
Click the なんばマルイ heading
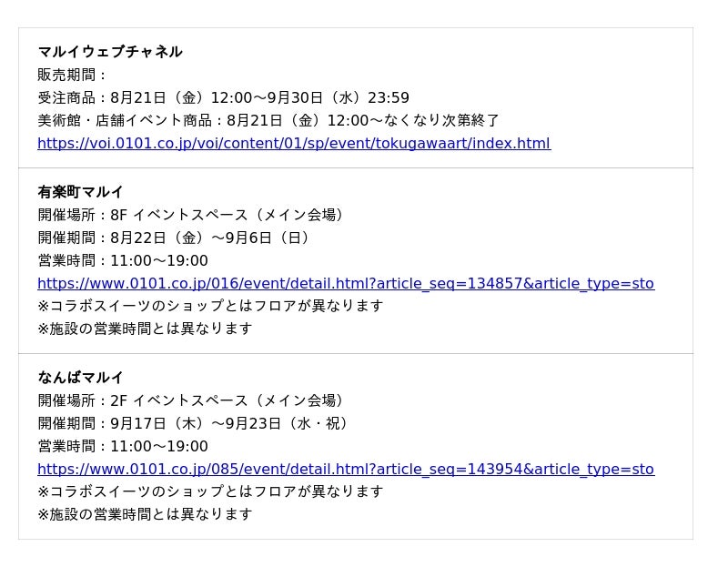point(80,377)
